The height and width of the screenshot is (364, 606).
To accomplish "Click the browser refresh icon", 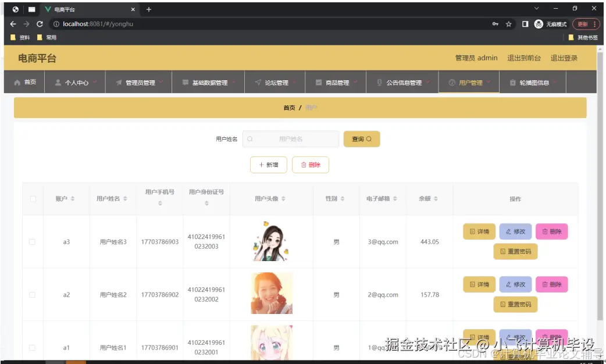I will [39, 24].
